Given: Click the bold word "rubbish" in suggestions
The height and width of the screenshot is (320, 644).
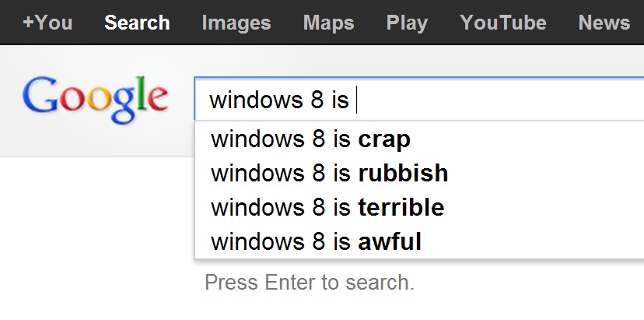Looking at the screenshot, I should (403, 174).
